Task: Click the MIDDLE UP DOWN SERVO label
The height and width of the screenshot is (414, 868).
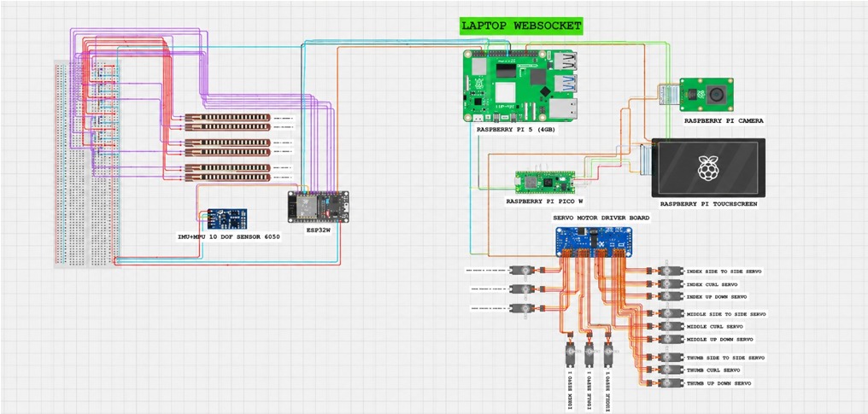Action: 721,339
